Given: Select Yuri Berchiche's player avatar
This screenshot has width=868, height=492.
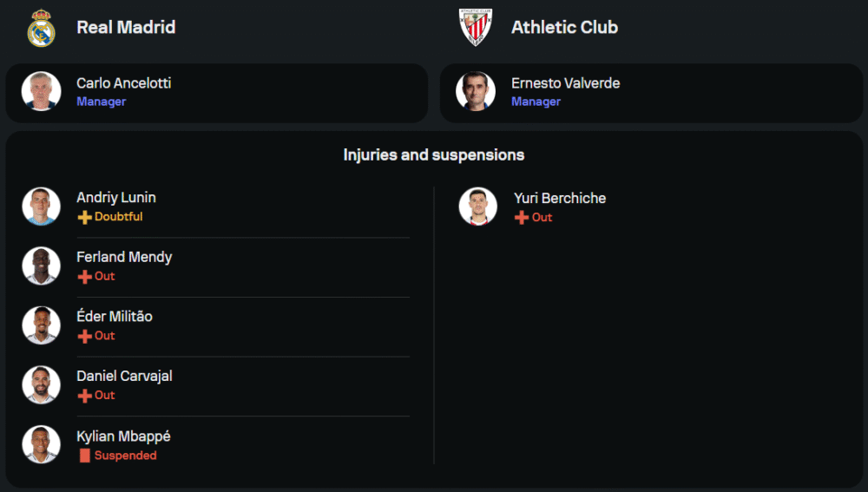Looking at the screenshot, I should pyautogui.click(x=478, y=207).
